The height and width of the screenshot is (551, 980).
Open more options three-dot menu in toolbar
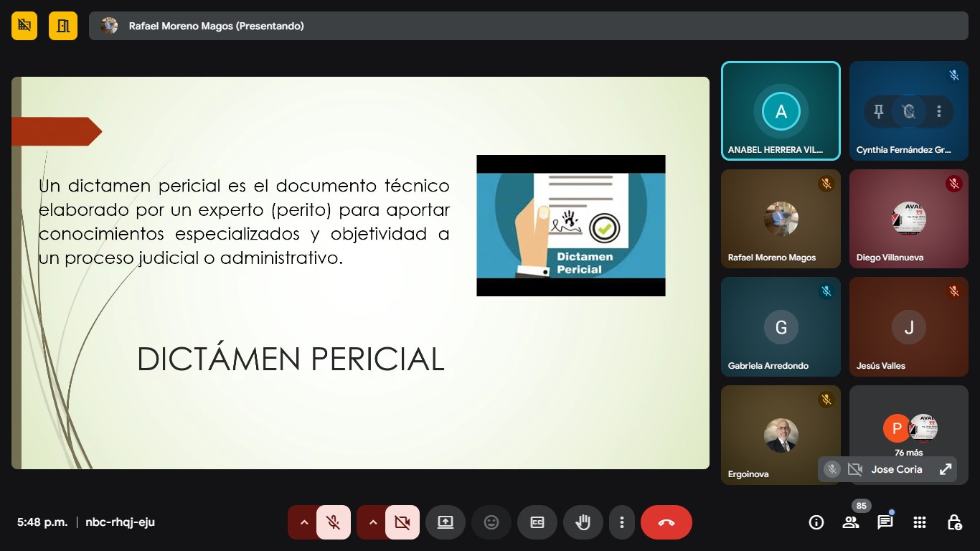pyautogui.click(x=622, y=522)
